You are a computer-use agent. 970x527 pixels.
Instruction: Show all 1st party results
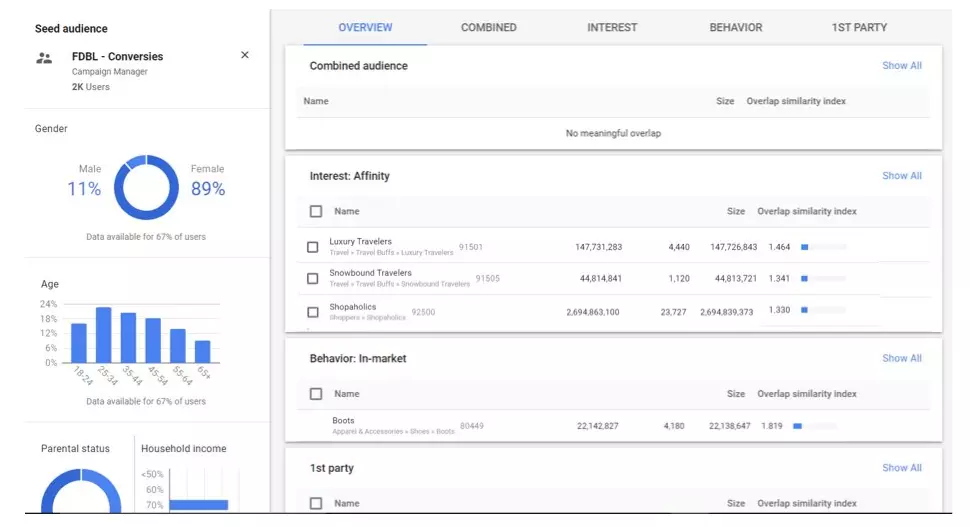click(x=901, y=468)
